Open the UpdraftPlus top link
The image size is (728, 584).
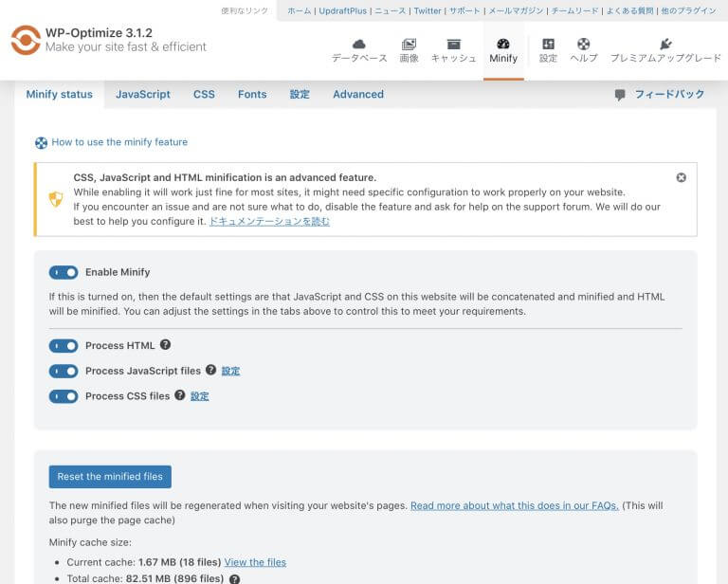pos(342,10)
